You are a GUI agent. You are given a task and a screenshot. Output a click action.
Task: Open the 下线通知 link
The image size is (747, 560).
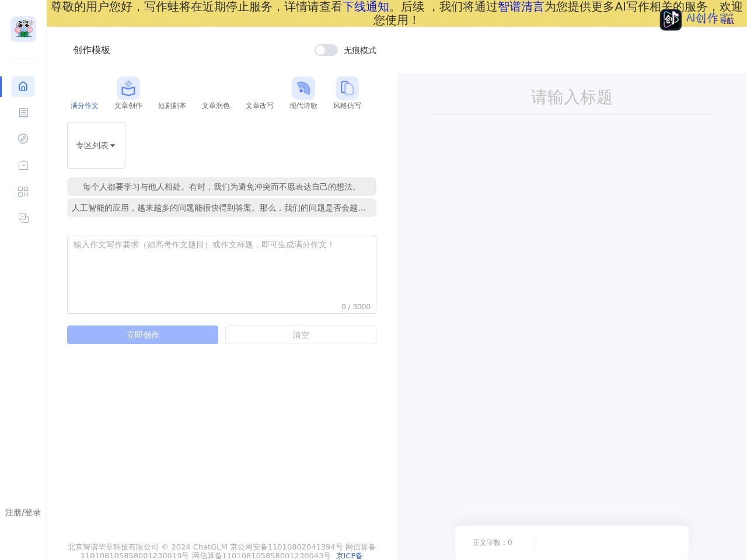[366, 7]
